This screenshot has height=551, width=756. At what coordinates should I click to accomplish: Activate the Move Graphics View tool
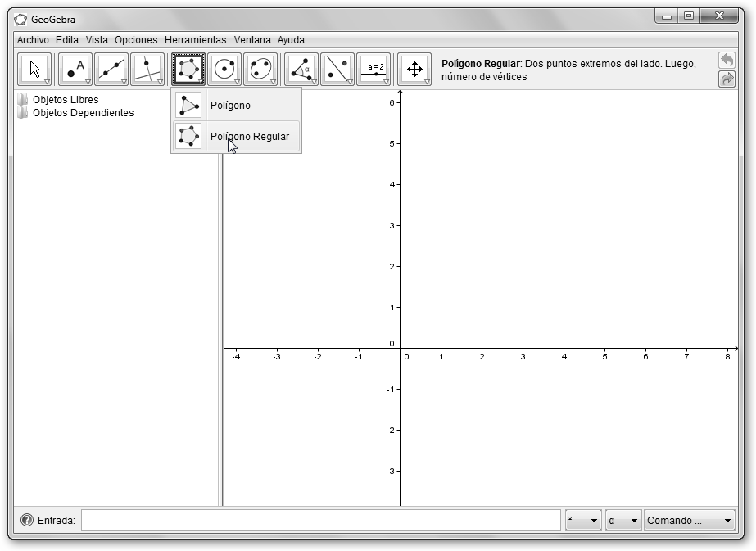click(414, 70)
